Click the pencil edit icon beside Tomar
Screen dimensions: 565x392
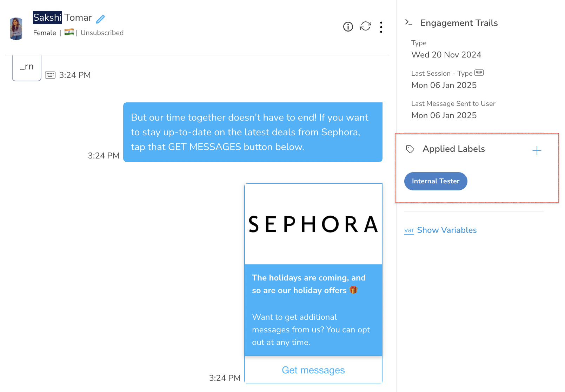[x=100, y=19]
